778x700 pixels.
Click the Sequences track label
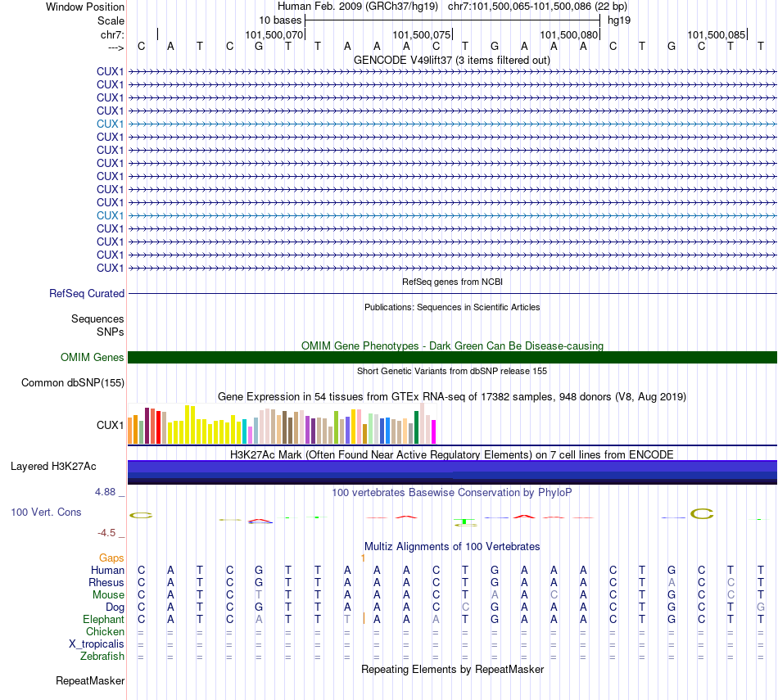(x=97, y=318)
